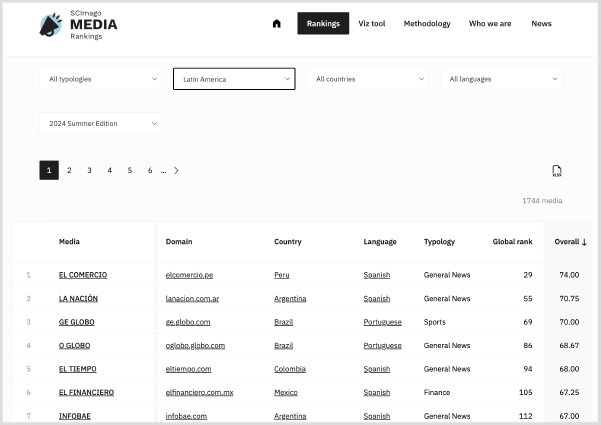Click the pagination ellipsis
This screenshot has width=601, height=425.
point(164,171)
